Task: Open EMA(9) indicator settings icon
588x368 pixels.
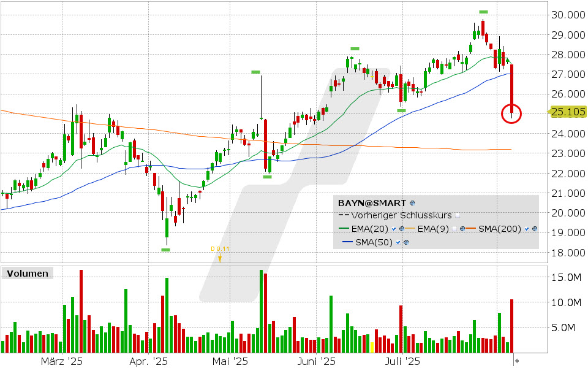Action: point(462,229)
